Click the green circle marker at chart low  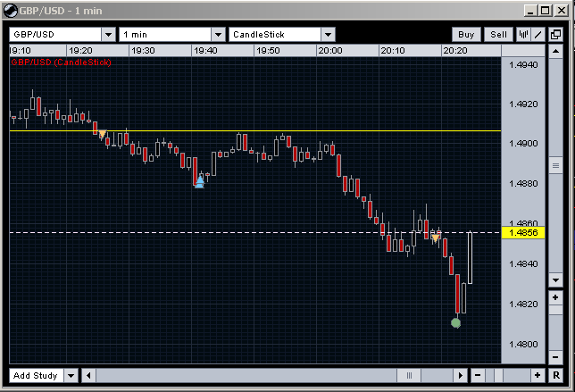pos(456,322)
